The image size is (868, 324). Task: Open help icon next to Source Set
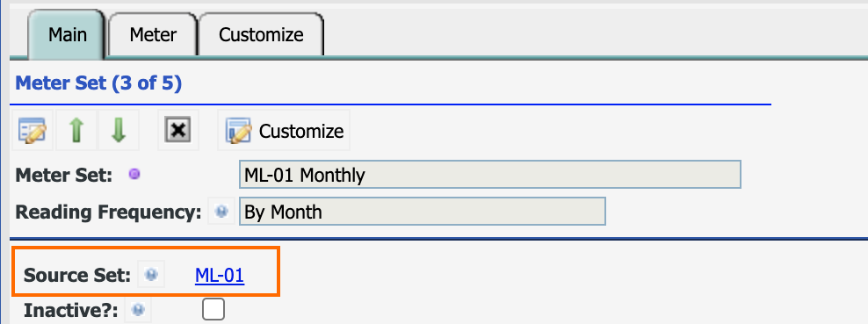click(x=151, y=275)
